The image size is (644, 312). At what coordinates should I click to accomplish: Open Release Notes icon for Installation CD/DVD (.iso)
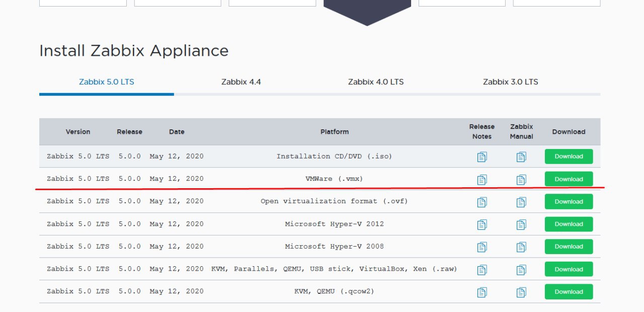(482, 157)
